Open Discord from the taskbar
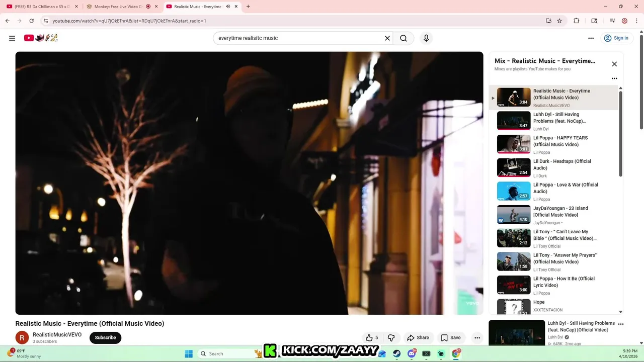644x362 pixels. click(x=412, y=353)
